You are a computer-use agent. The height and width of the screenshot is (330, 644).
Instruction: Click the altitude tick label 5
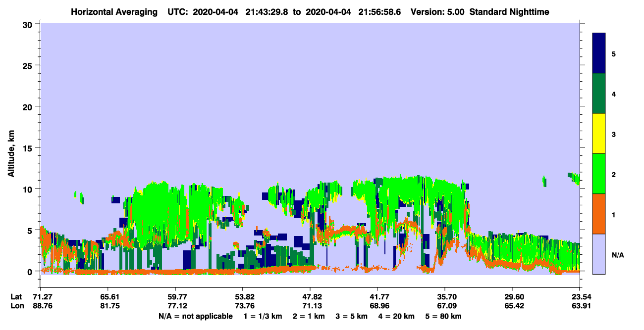[x=31, y=231]
